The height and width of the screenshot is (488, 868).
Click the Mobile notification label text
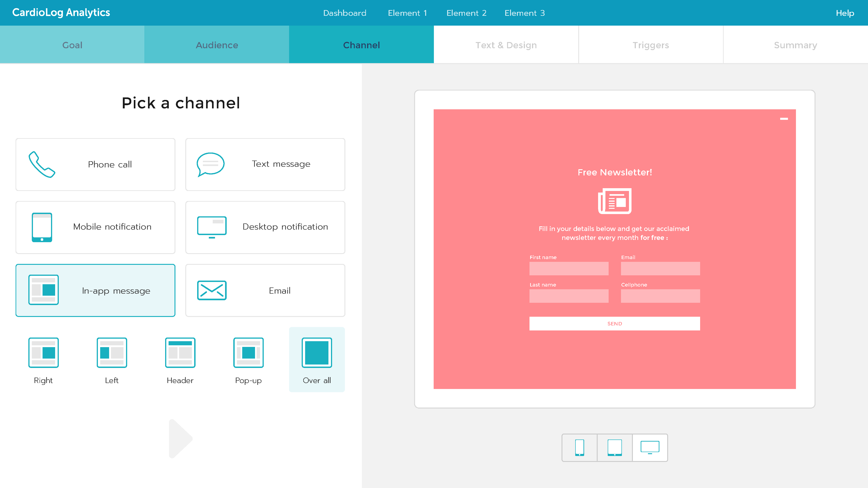112,227
